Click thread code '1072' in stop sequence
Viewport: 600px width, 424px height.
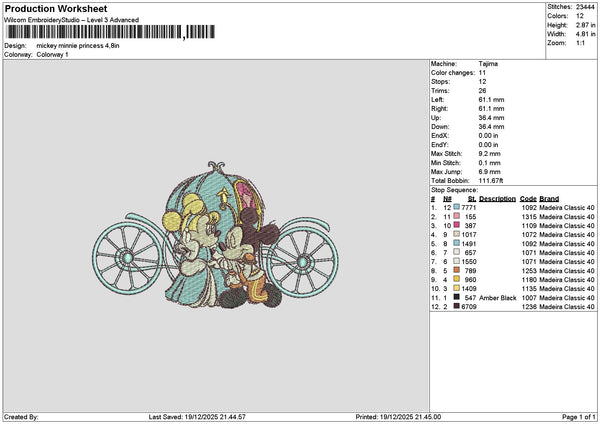(529, 235)
